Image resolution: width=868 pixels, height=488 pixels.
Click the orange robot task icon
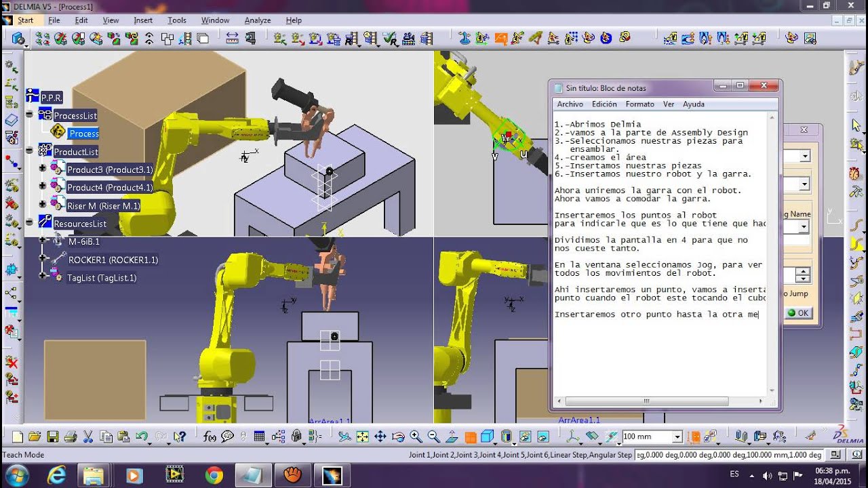click(x=500, y=38)
